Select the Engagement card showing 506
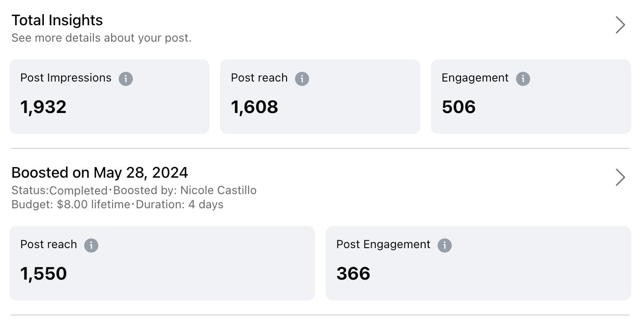644x327 pixels. [531, 97]
